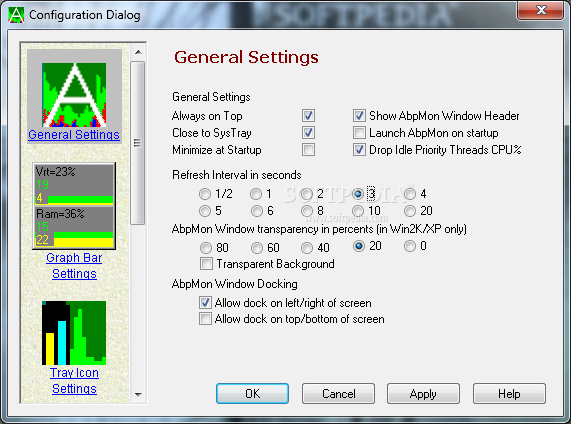Enable the Minimize at Startup checkbox

pyautogui.click(x=308, y=150)
